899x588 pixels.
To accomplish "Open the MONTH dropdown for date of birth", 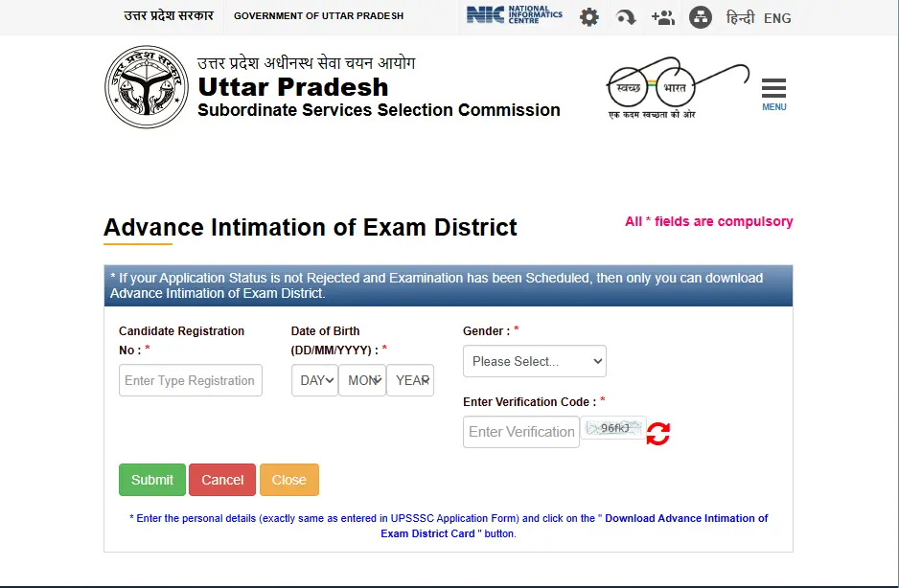I will click(x=362, y=380).
